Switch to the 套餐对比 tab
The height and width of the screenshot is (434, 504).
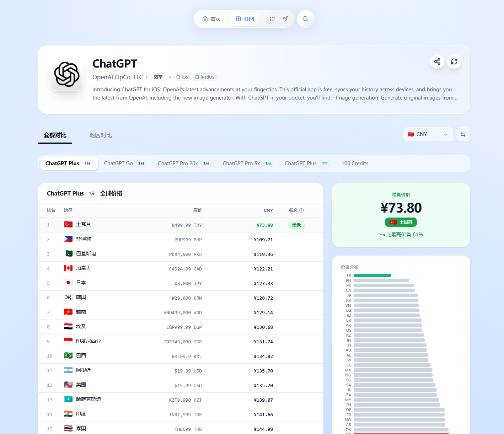[55, 135]
